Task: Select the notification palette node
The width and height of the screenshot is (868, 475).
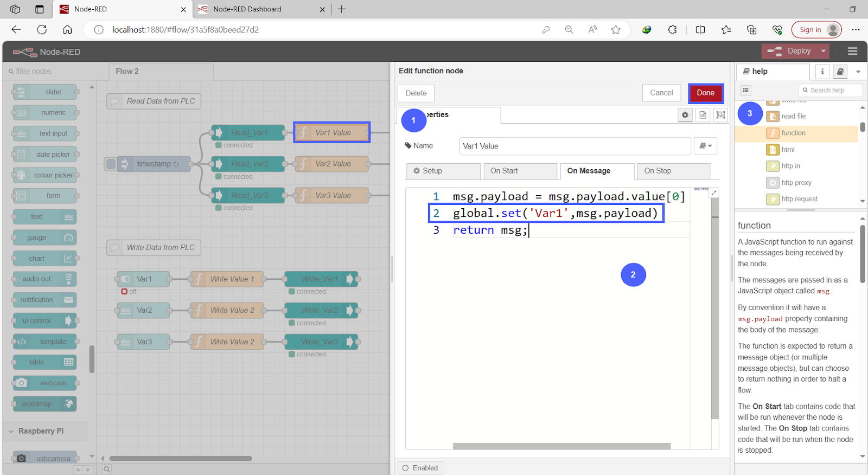Action: (45, 300)
